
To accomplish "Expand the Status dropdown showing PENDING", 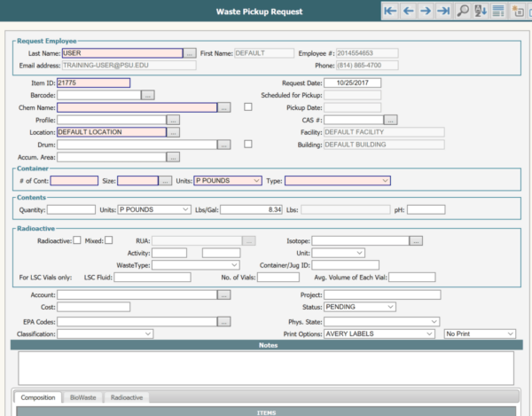I will pos(360,307).
